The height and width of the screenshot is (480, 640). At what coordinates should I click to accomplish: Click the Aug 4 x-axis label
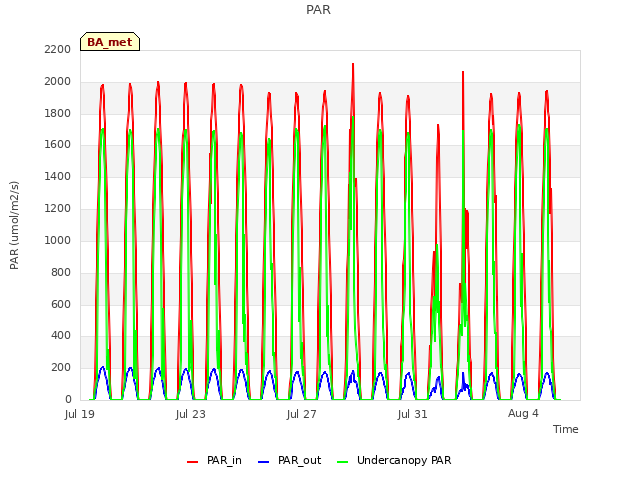tap(523, 413)
